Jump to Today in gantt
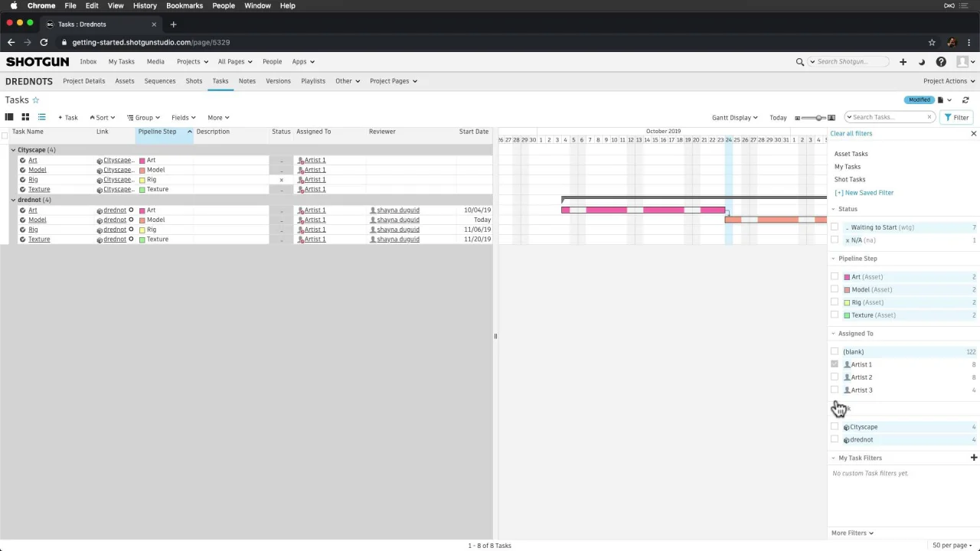 pos(778,118)
